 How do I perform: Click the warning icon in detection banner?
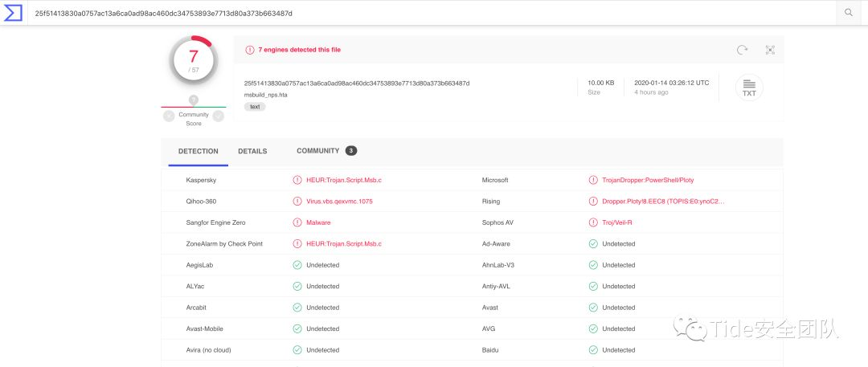coord(250,50)
